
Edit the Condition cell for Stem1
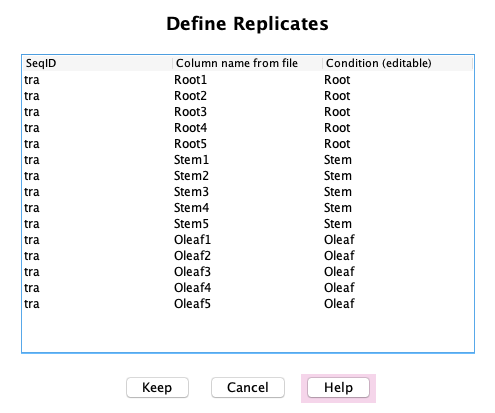pyautogui.click(x=398, y=160)
